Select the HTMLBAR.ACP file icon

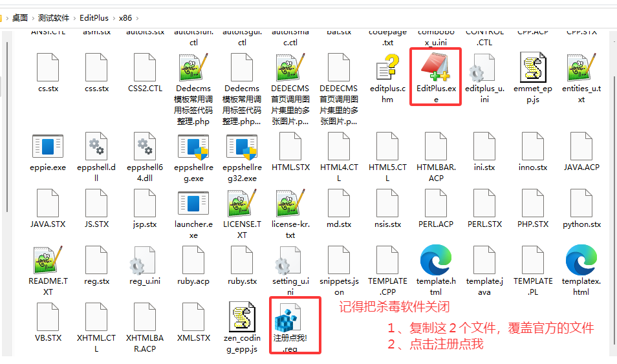[x=436, y=146]
